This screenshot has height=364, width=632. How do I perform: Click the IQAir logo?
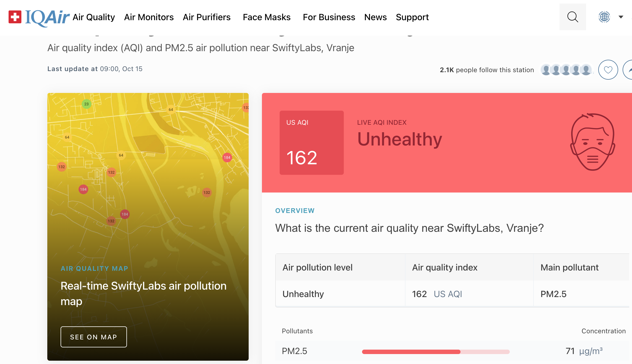point(39,17)
